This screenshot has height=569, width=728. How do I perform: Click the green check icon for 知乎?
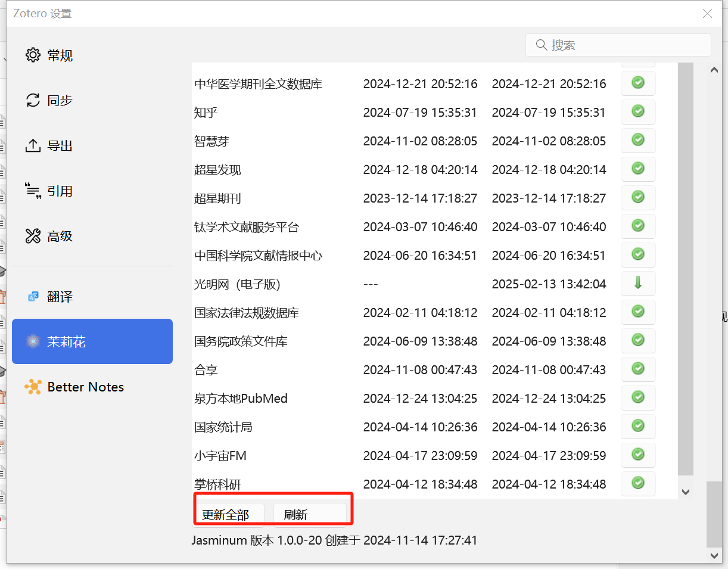(638, 112)
